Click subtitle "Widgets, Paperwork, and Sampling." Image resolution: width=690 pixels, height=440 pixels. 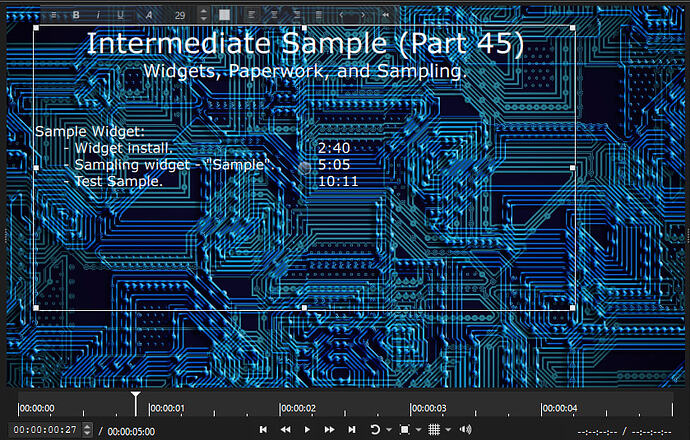[x=305, y=71]
